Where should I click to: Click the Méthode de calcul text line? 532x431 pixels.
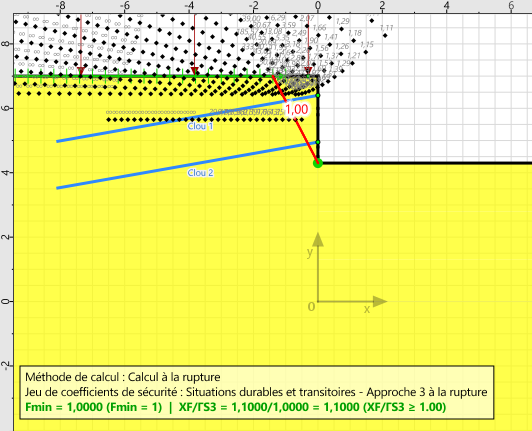coord(122,377)
